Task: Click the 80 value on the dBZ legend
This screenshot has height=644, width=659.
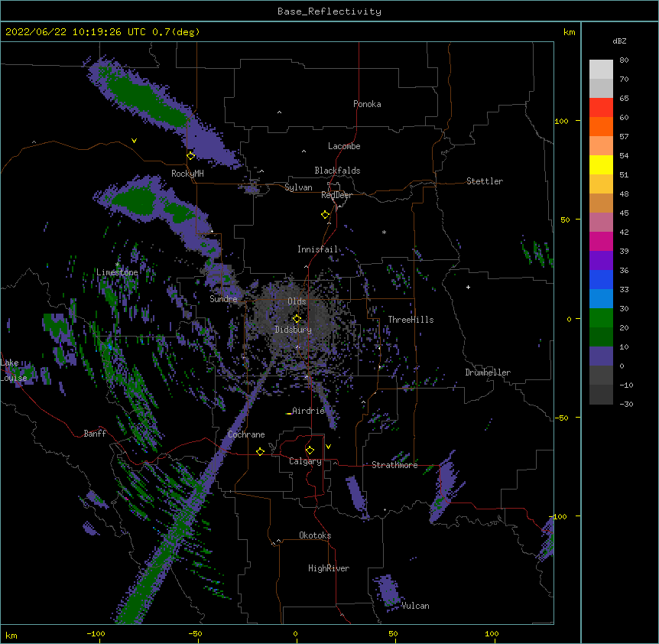Action: tap(624, 60)
